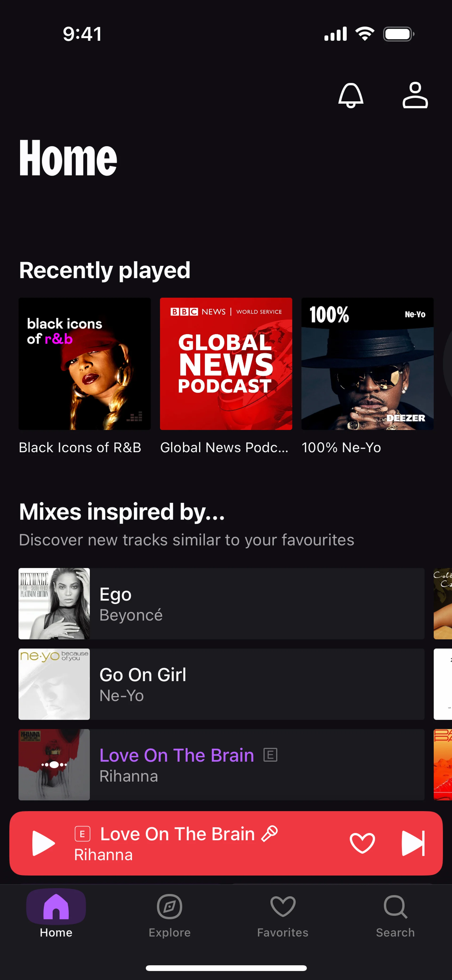Open the Global News Podcast cover

tap(226, 364)
